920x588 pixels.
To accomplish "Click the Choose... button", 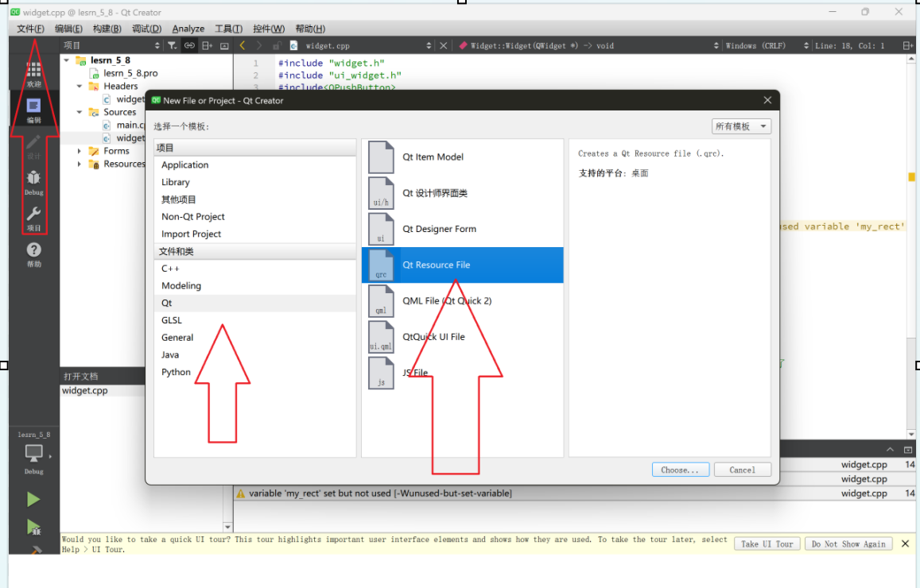I will pyautogui.click(x=680, y=470).
